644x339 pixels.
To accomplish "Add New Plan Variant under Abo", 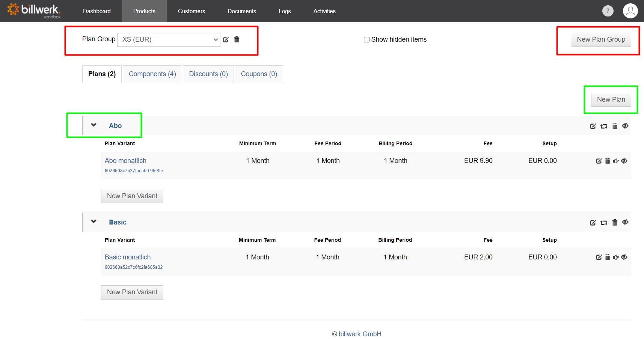I will click(x=132, y=196).
